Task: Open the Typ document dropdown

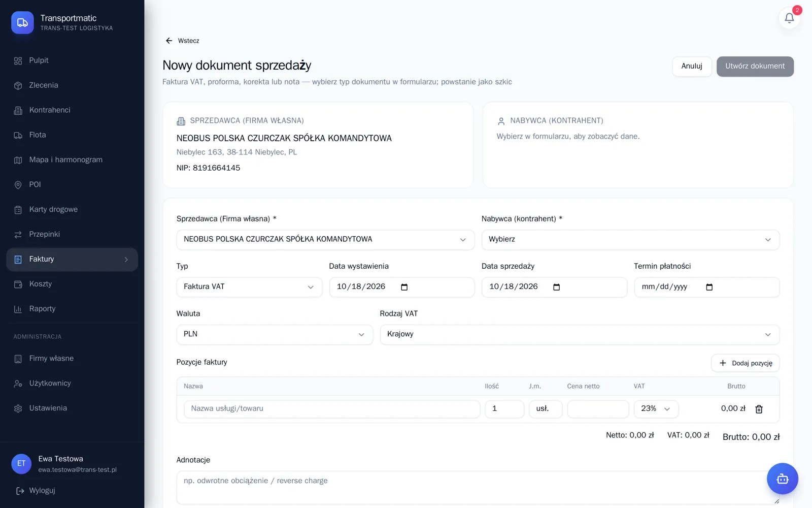Action: coord(249,287)
